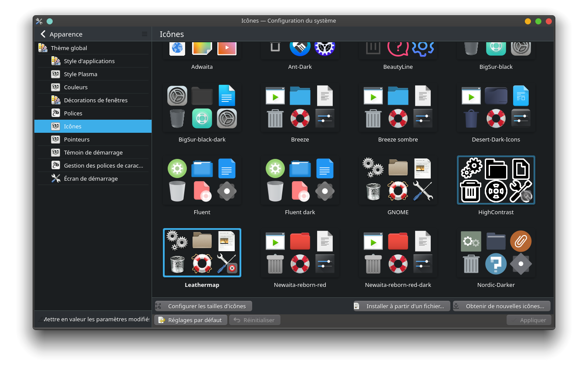Click the Style Plasma sidebar icon
This screenshot has height=367, width=588.
point(56,74)
